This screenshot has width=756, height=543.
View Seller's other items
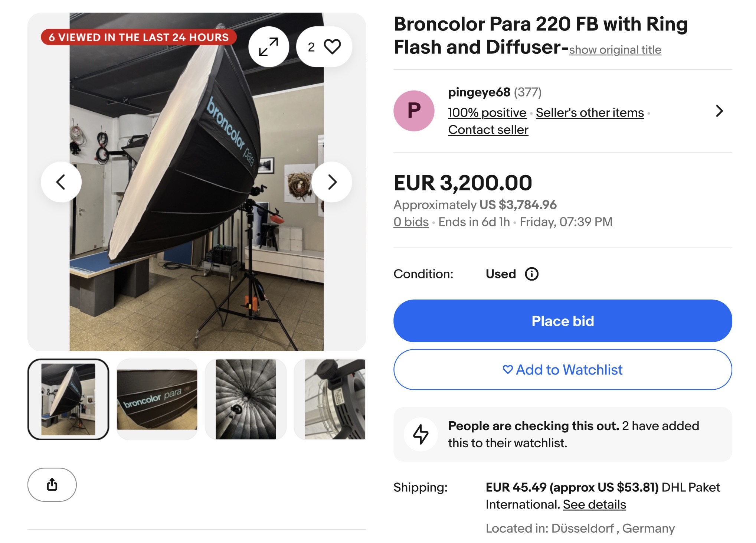pos(590,112)
